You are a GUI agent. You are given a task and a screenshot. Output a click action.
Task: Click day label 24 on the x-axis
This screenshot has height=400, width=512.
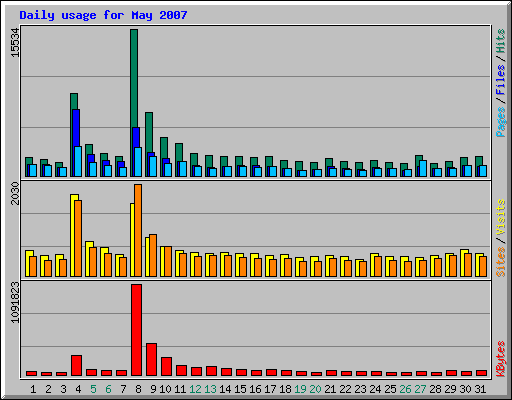(375, 389)
